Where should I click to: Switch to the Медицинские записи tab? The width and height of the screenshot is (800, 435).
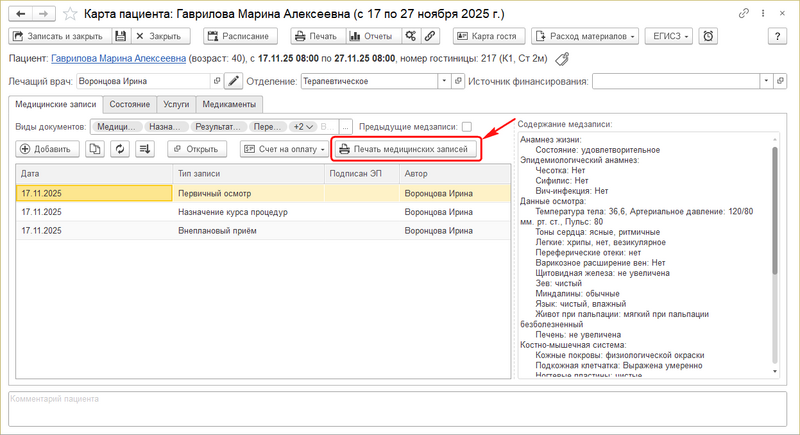[x=56, y=104]
